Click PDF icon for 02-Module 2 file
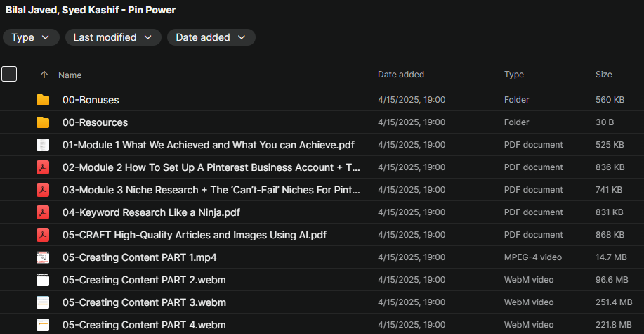 43,167
